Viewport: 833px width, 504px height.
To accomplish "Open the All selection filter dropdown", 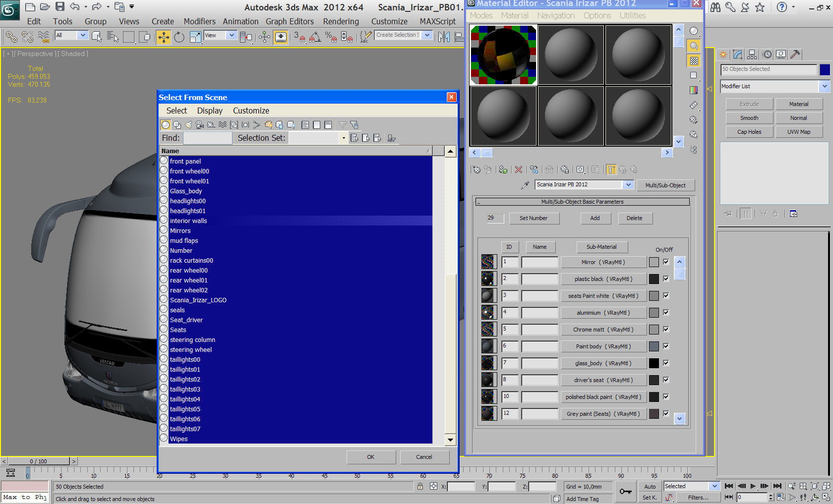I will click(x=83, y=35).
